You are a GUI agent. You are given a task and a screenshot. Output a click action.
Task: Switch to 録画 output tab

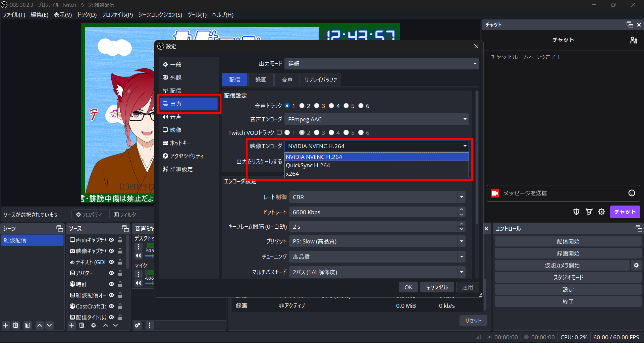(261, 80)
